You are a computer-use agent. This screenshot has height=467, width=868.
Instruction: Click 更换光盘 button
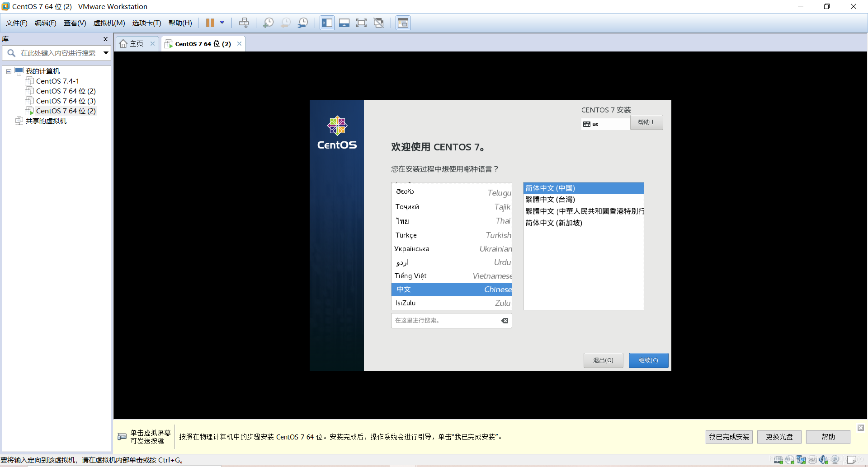[779, 437]
